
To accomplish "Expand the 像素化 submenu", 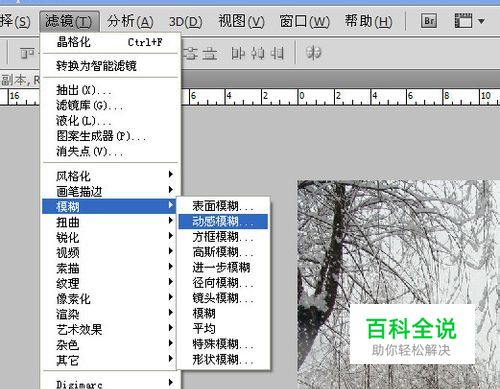I will coord(110,298).
